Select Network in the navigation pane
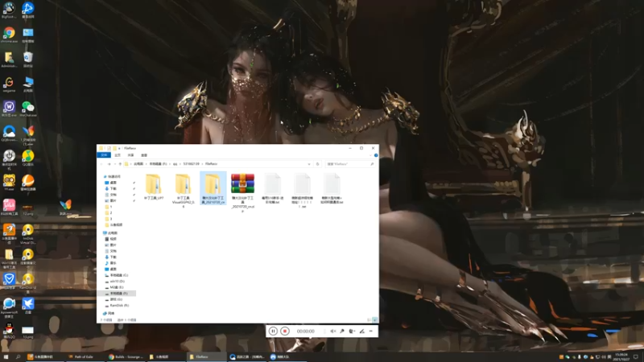Image resolution: width=644 pixels, height=362 pixels. [x=109, y=313]
